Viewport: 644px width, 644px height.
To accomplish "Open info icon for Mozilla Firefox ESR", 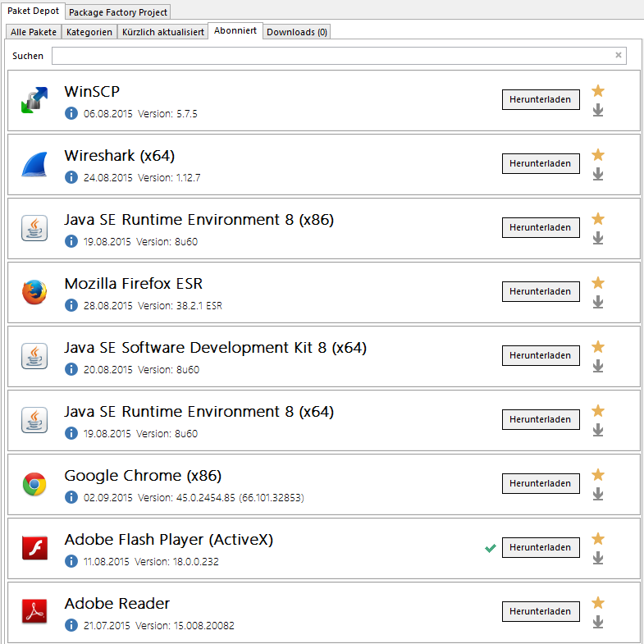I will point(71,305).
